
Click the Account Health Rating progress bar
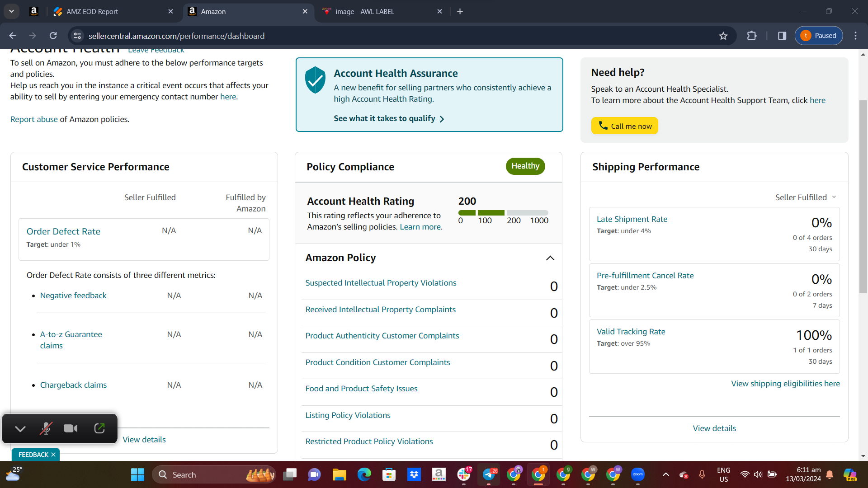[503, 213]
